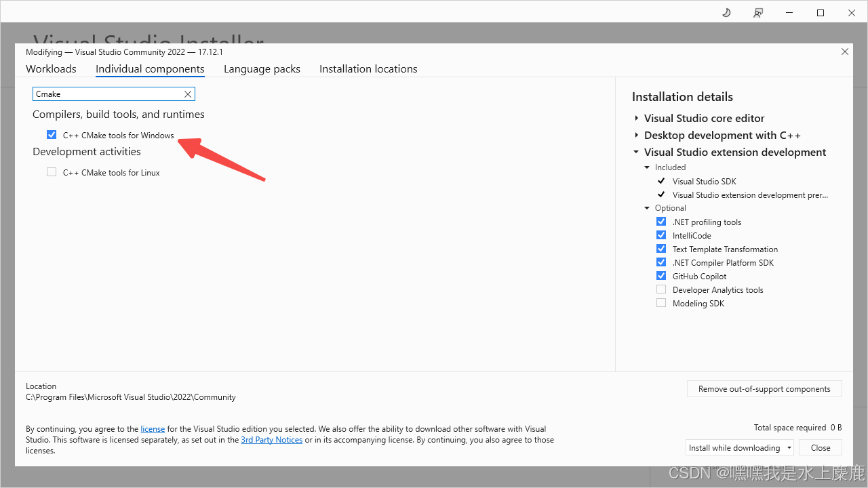Check C++ CMake tools for Linux

tap(52, 172)
